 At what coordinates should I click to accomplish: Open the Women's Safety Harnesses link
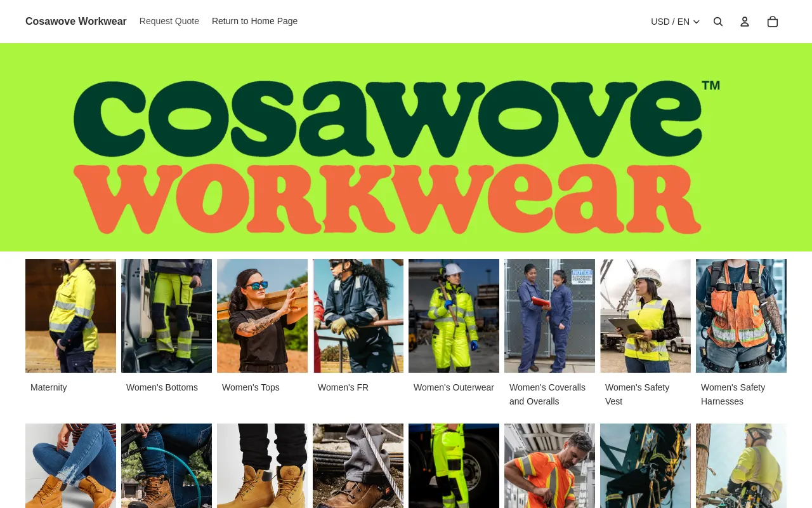(733, 394)
